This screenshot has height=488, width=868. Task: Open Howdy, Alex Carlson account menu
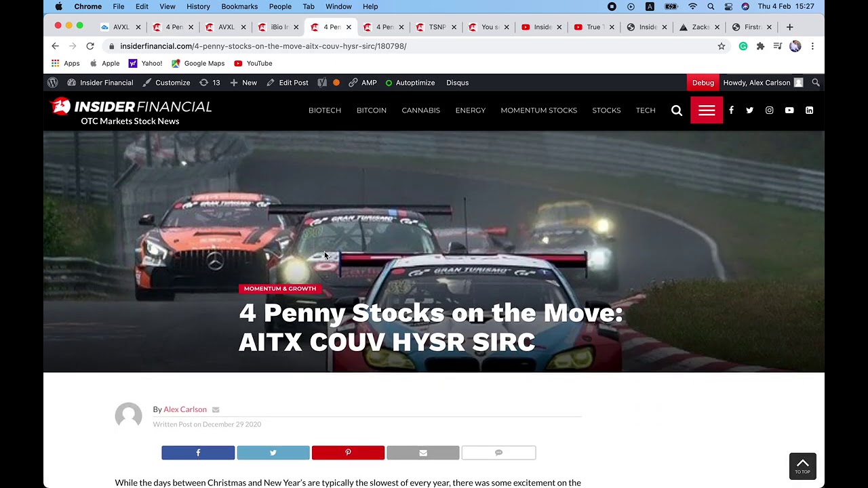[x=763, y=83]
